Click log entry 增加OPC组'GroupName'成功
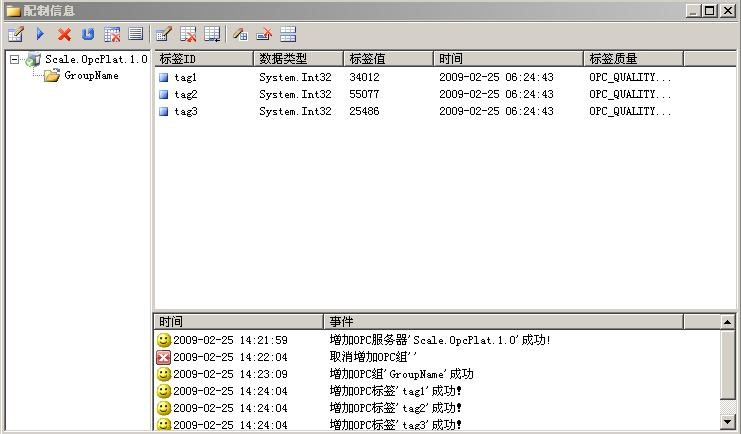Image resolution: width=741 pixels, height=434 pixels. pos(402,374)
